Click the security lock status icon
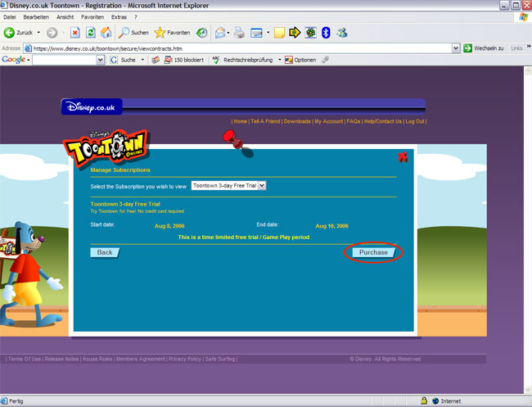 pyautogui.click(x=424, y=401)
